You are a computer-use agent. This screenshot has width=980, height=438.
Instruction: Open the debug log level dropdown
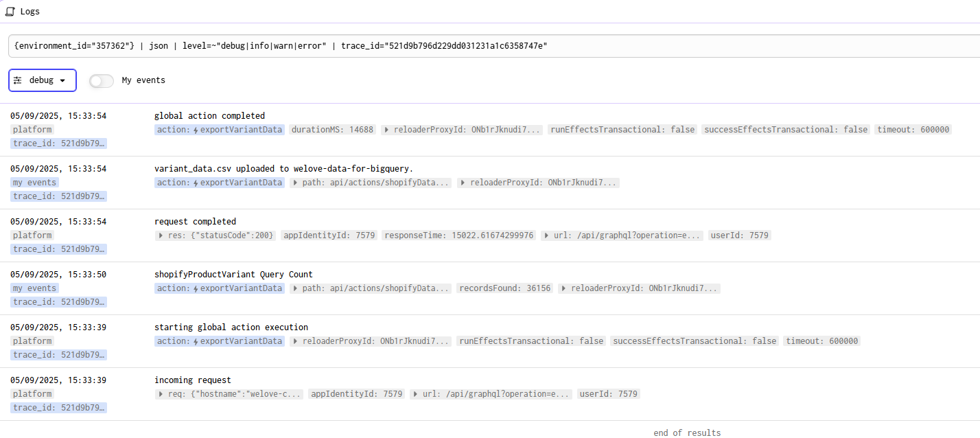point(43,80)
